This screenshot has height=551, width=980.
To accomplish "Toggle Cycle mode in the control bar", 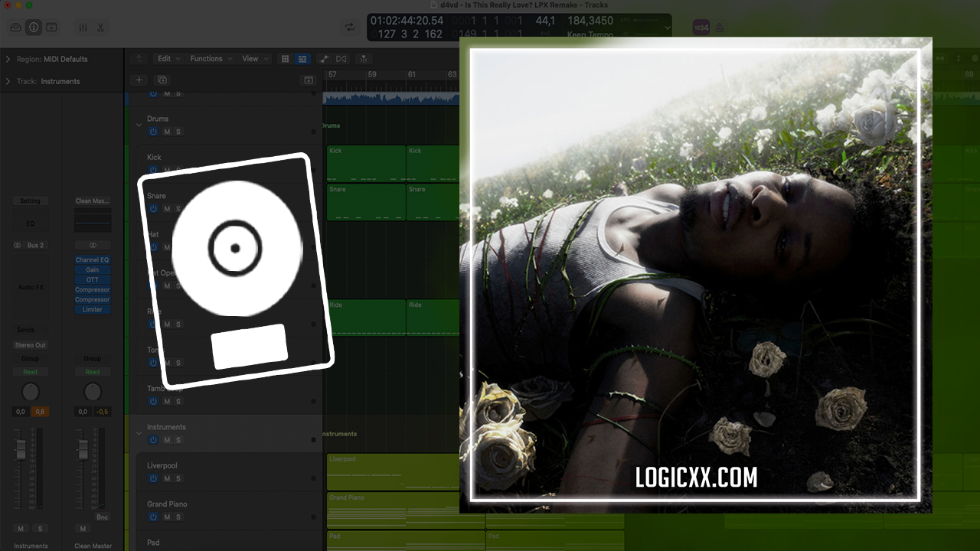I will tap(350, 27).
